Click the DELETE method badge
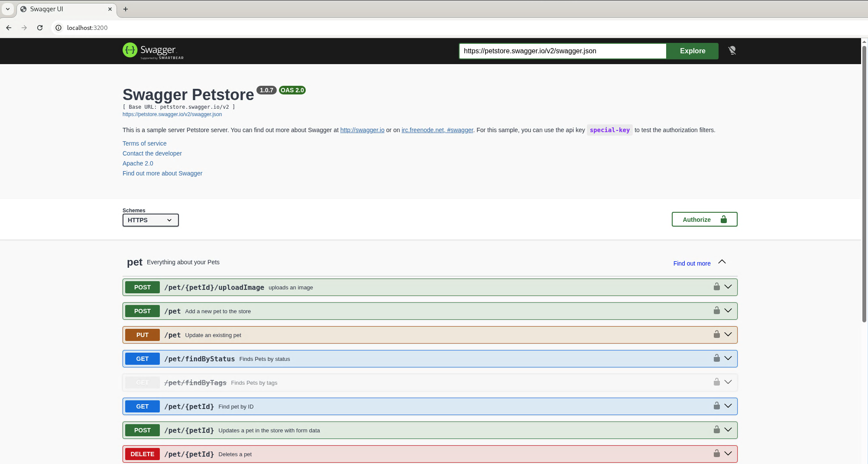This screenshot has width=868, height=464. [x=143, y=454]
